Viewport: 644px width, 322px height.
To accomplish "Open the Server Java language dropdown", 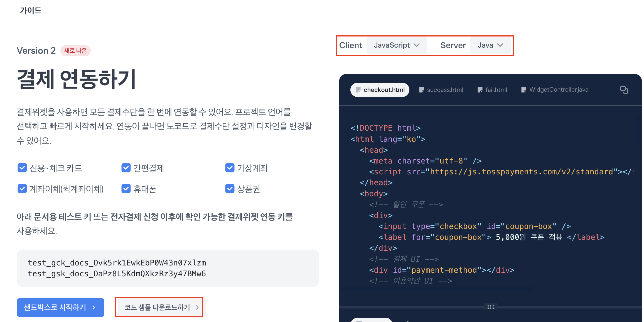I will (490, 45).
